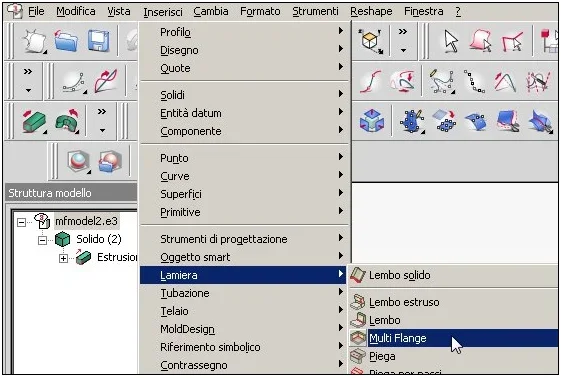Image resolution: width=561 pixels, height=378 pixels.
Task: Expand the Superfici submenu
Action: pos(243,194)
